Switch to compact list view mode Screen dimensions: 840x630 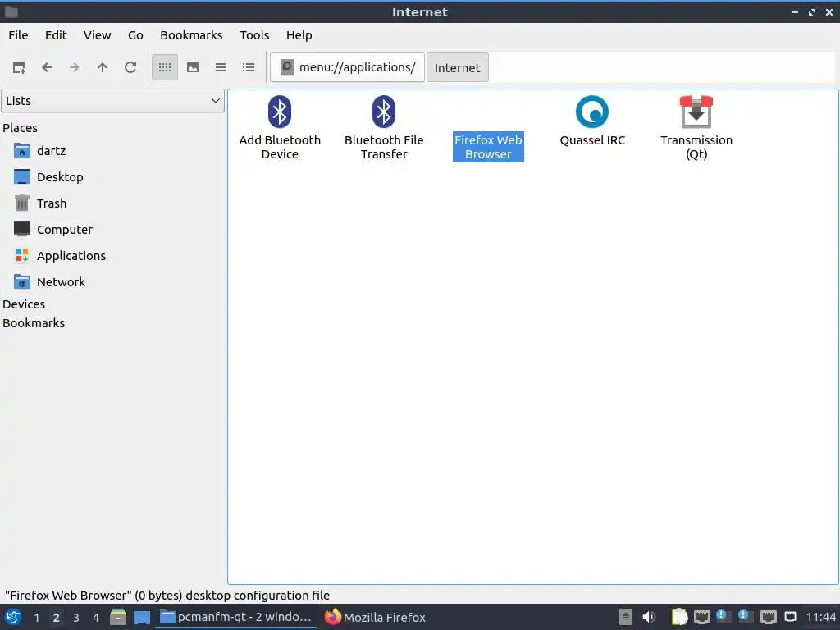(x=221, y=67)
